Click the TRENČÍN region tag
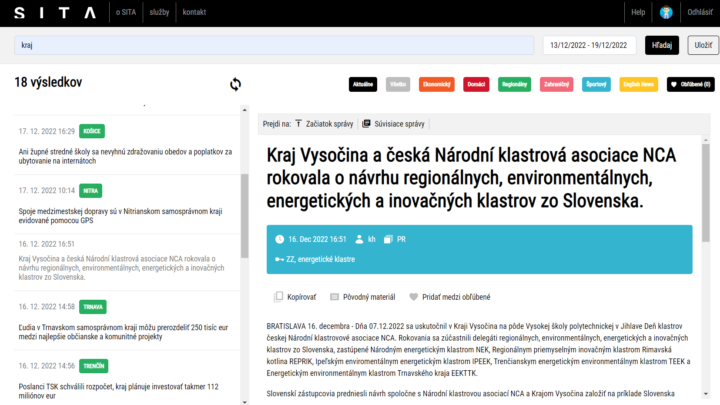720x405 pixels. tap(94, 366)
